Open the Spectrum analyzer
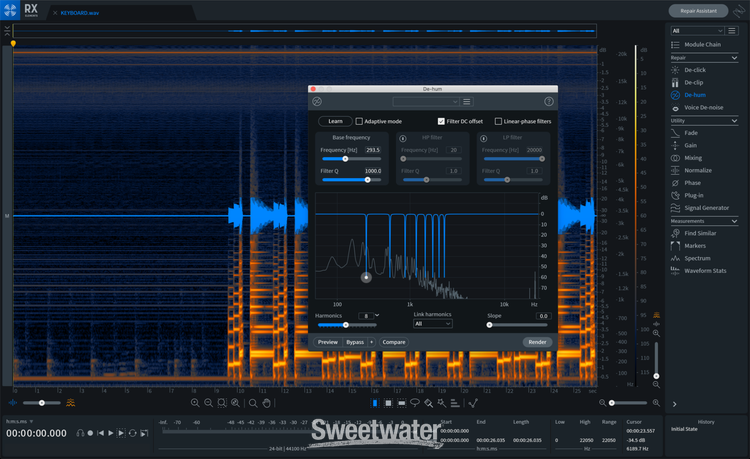This screenshot has height=459, width=750. pyautogui.click(x=691, y=258)
